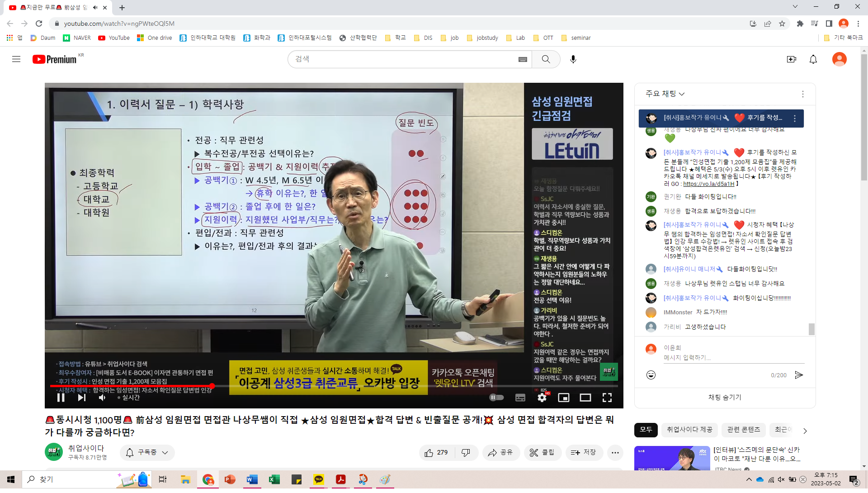Viewport: 868px width, 493px height.
Task: Expand the tab search chevron
Action: pyautogui.click(x=795, y=6)
